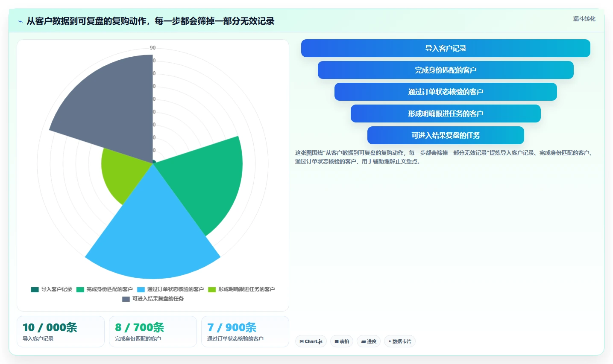Click the chart title 从客户数据到可复盘的复购动作
Viewport: 613px width, 364px height.
coord(150,21)
